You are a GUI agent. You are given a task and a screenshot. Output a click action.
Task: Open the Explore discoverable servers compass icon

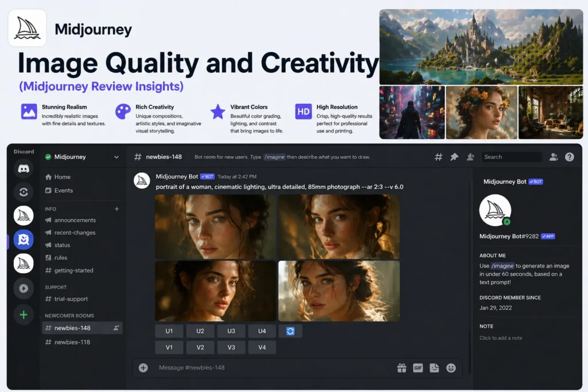click(23, 288)
